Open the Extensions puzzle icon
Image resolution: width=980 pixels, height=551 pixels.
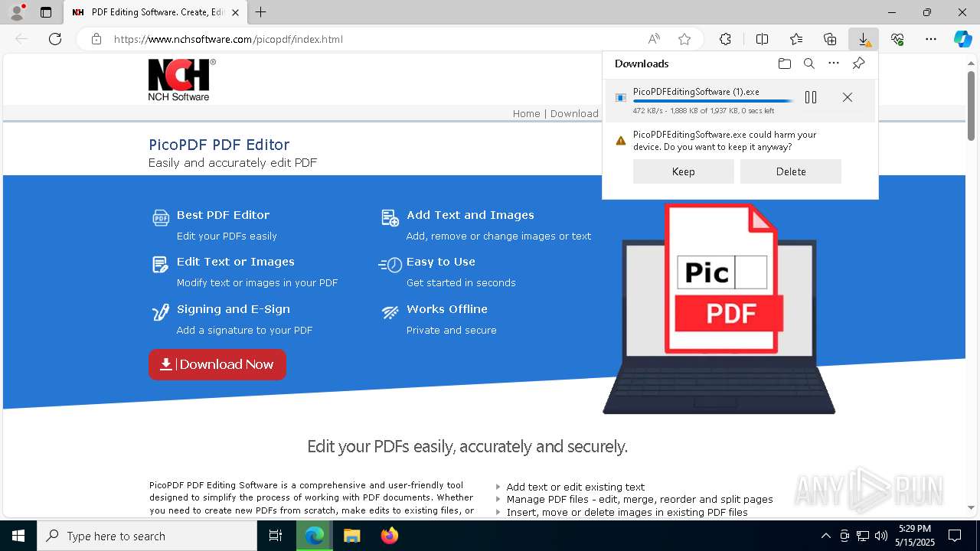(725, 39)
